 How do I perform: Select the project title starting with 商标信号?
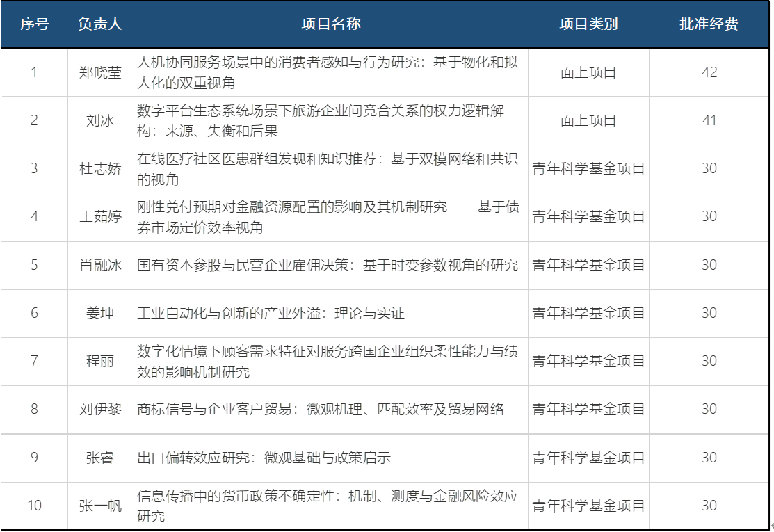(x=321, y=409)
